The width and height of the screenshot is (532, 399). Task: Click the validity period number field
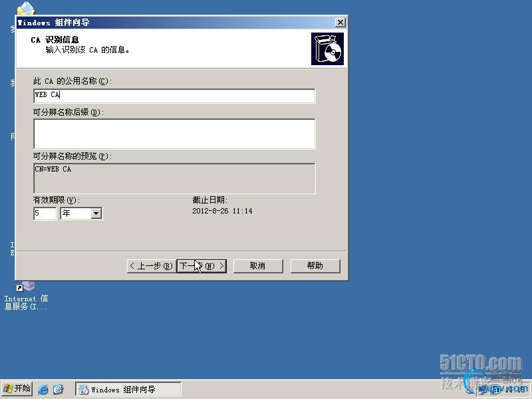45,213
